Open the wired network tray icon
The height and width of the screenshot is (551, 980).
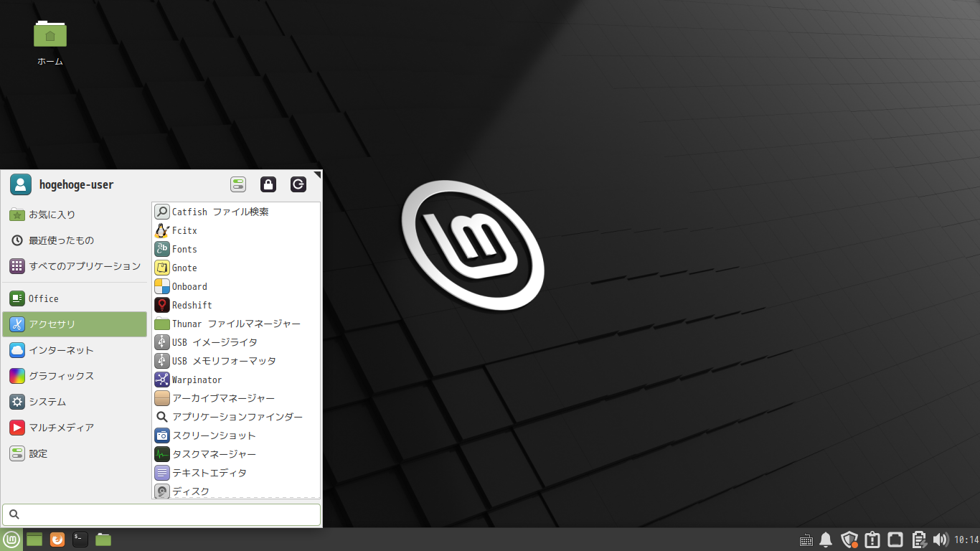pos(895,540)
